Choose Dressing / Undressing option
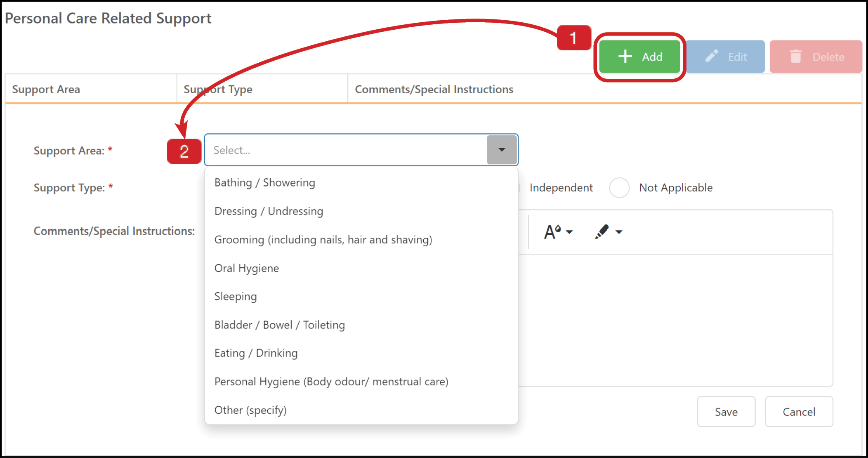This screenshot has width=868, height=458. pos(361,211)
